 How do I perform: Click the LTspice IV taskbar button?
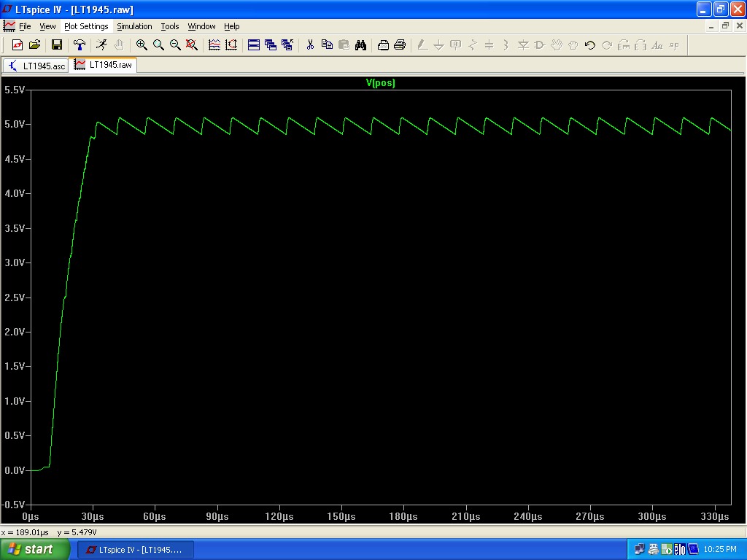tap(135, 550)
